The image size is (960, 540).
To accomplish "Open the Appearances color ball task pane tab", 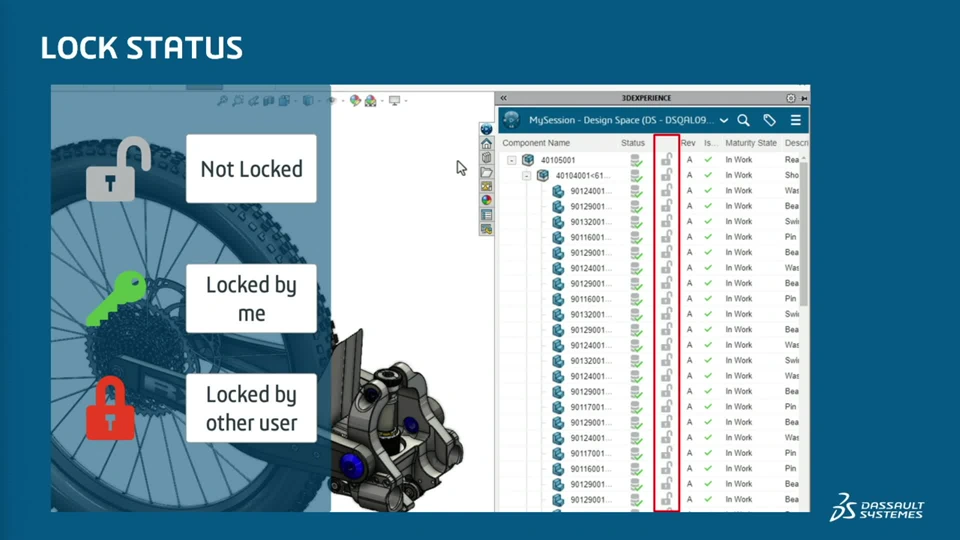I will [486, 200].
